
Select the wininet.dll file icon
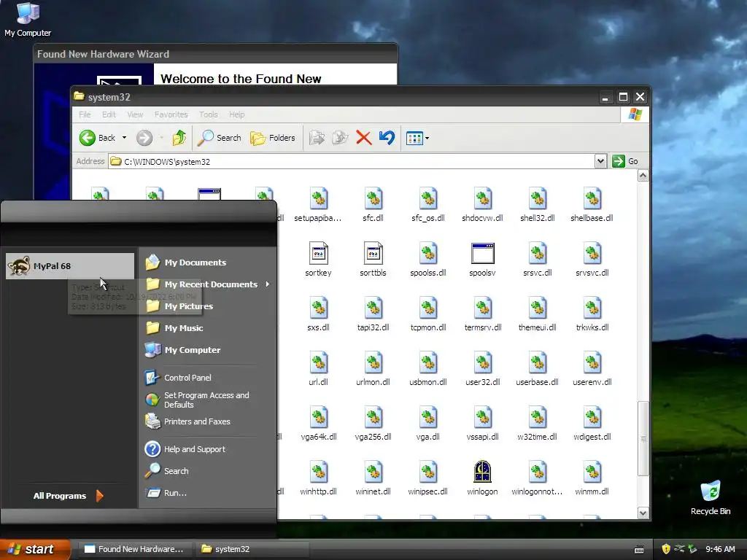tap(373, 472)
